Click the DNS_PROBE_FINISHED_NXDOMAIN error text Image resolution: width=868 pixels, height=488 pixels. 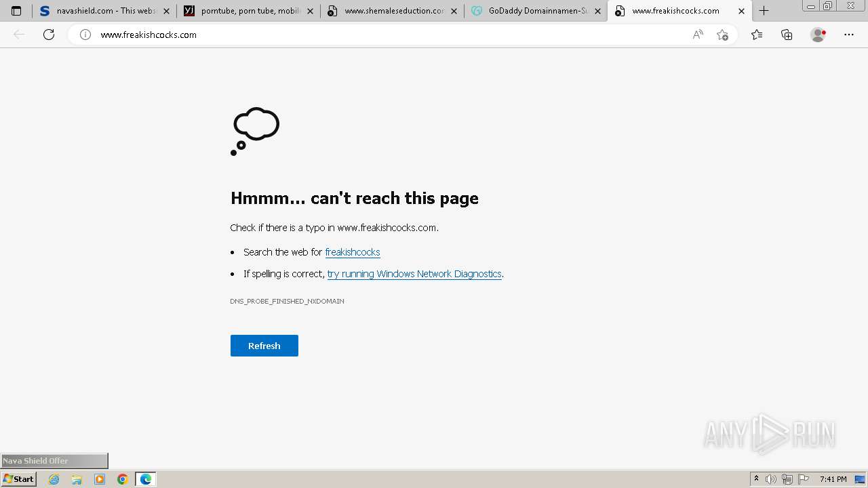point(287,301)
